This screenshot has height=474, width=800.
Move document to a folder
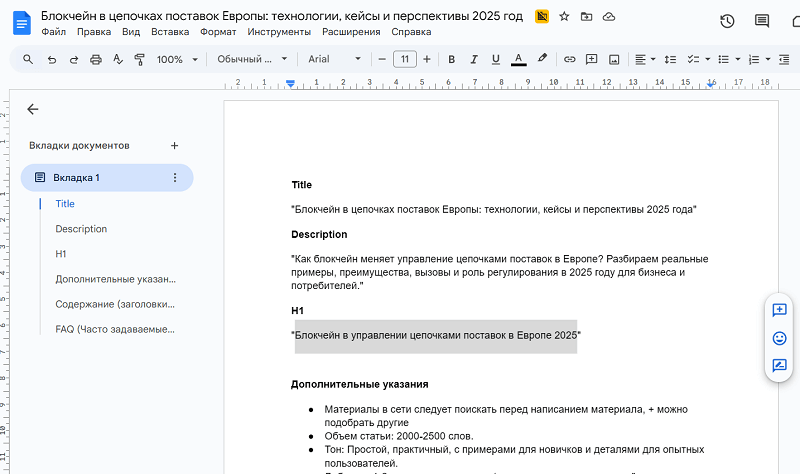(587, 16)
